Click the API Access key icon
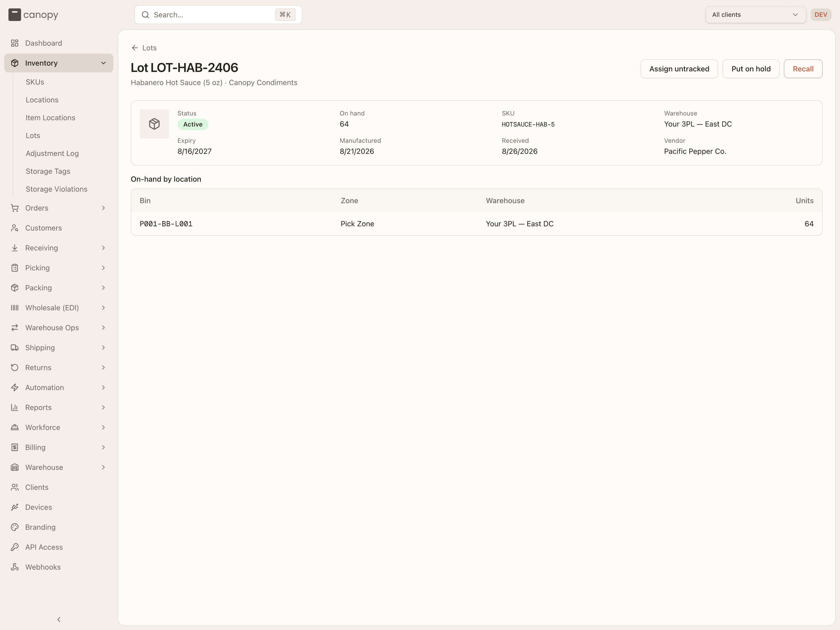This screenshot has height=630, width=840. [15, 547]
